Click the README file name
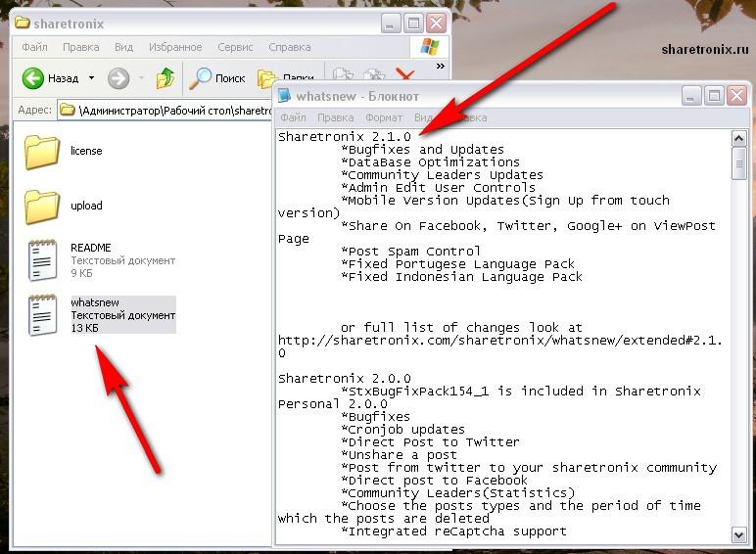The image size is (756, 554). pyautogui.click(x=91, y=248)
